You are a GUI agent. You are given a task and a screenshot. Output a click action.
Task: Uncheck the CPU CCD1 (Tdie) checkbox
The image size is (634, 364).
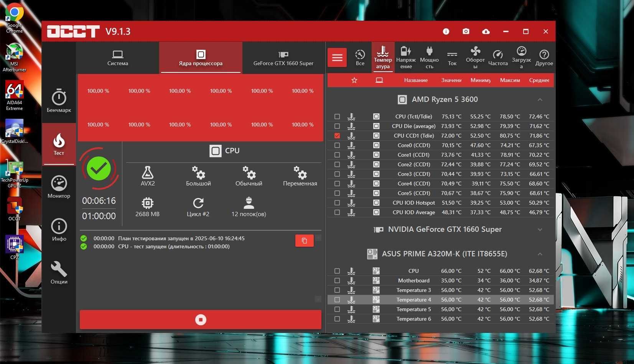(337, 136)
